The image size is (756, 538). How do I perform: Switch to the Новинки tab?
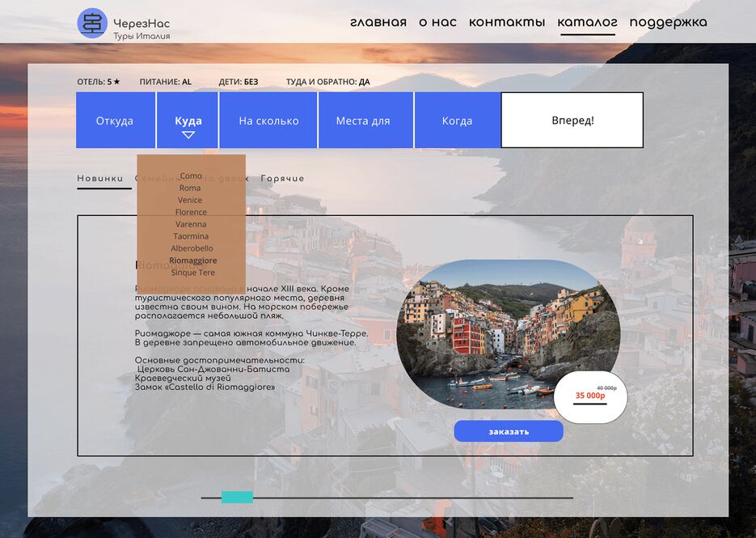[100, 179]
